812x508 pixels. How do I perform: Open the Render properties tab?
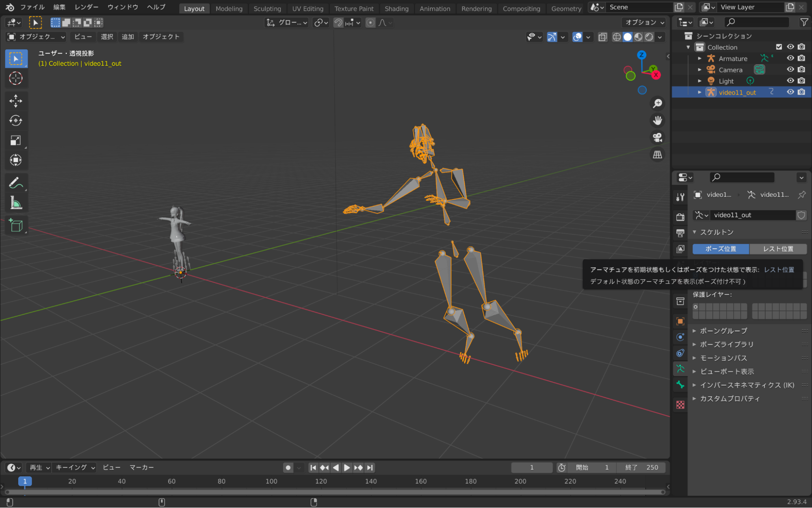click(x=680, y=217)
